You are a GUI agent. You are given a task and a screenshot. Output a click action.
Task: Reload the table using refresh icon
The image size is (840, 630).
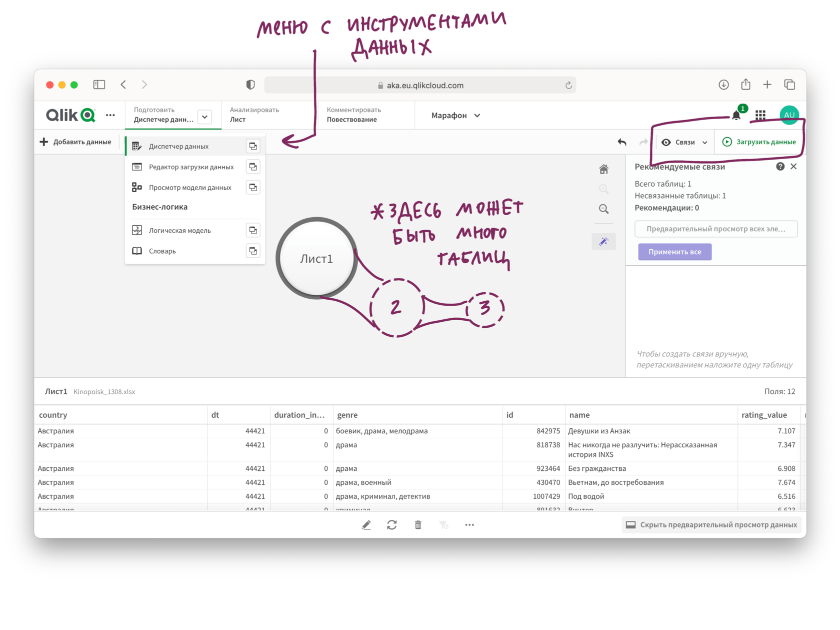(x=392, y=525)
